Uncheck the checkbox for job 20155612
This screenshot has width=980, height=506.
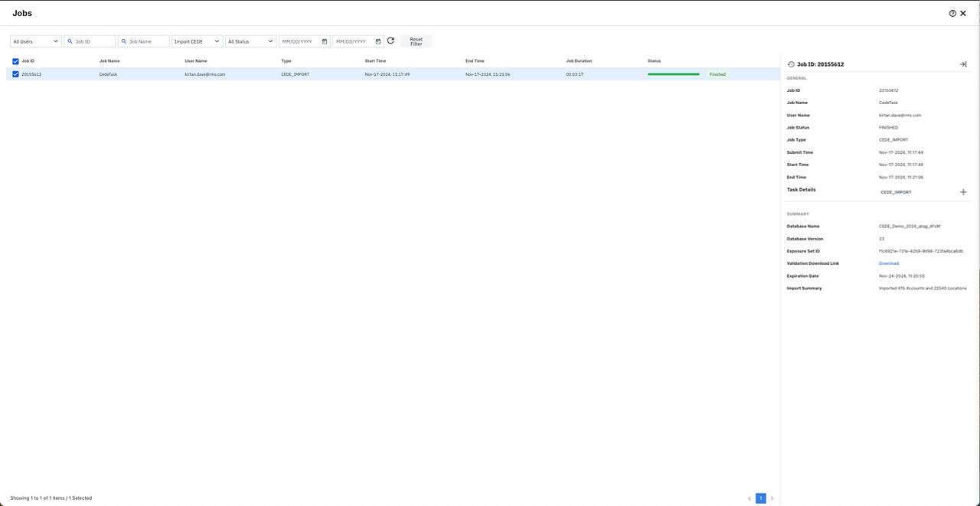(x=15, y=74)
